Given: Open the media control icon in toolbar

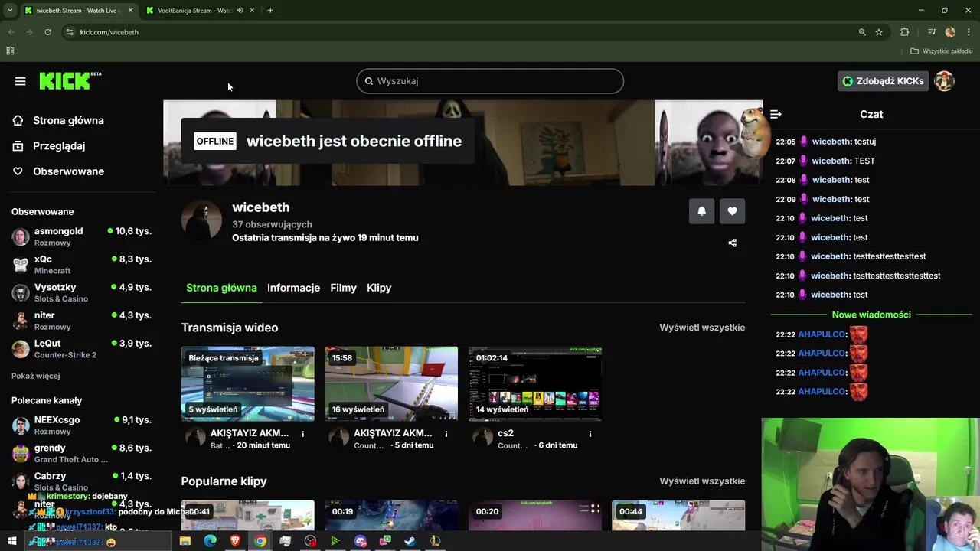Looking at the screenshot, I should tap(931, 32).
